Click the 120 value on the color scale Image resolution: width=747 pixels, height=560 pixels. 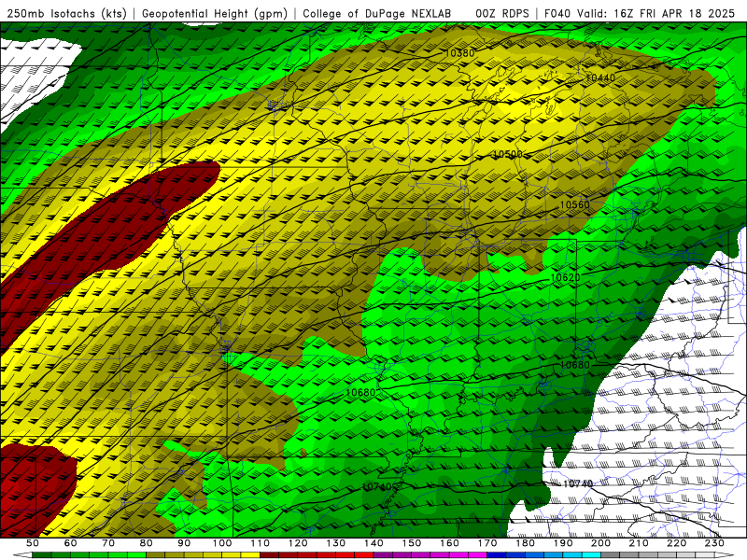click(x=298, y=543)
